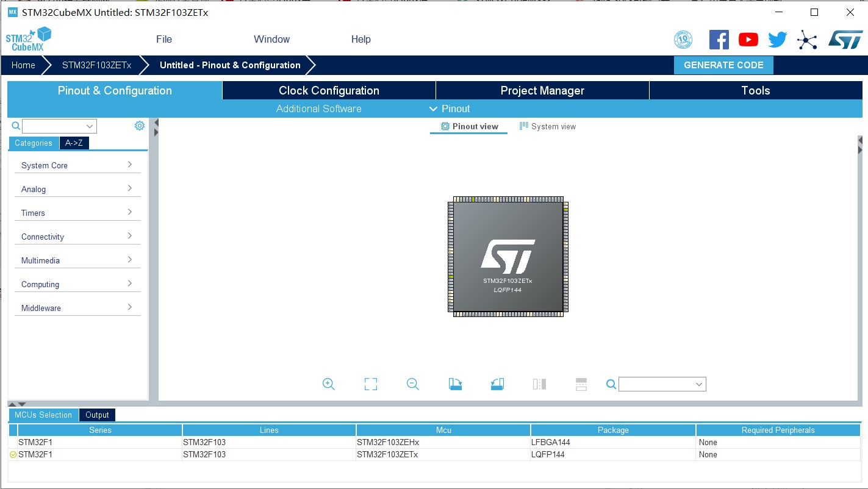Sort by the Package column header

(x=613, y=430)
